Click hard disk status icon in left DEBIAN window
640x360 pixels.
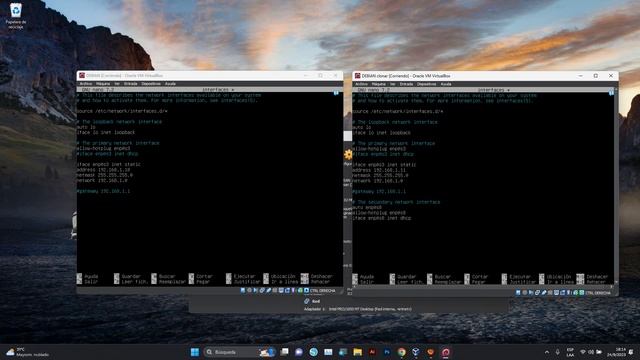point(242,291)
